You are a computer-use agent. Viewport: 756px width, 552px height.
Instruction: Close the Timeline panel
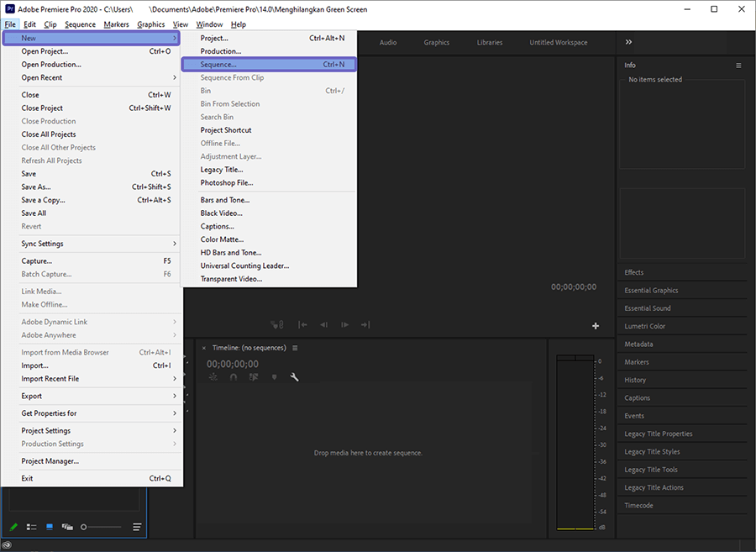pos(204,348)
